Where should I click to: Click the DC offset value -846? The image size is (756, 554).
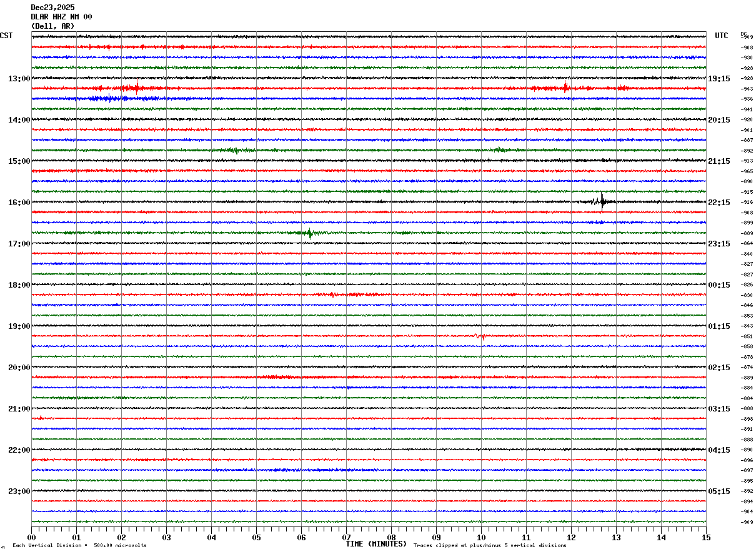(x=747, y=305)
